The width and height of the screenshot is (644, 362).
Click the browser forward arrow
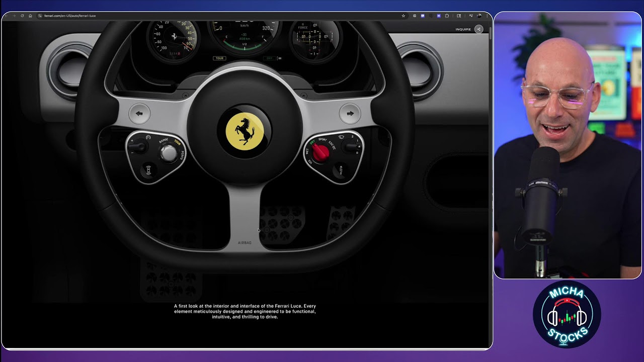click(x=15, y=16)
